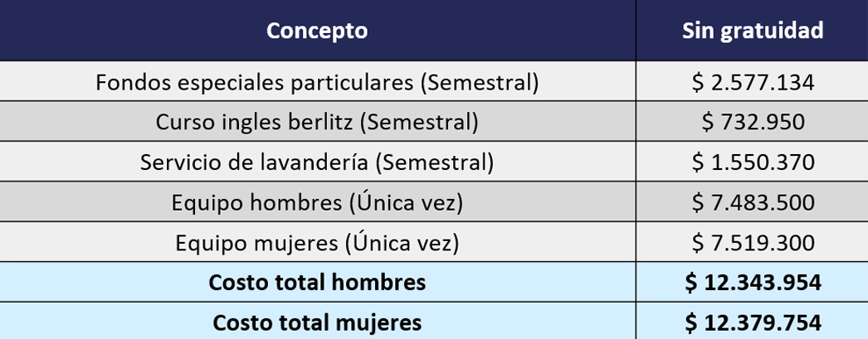Select the $ 1.550.370 amount cell
Screen dimensions: 868x339
[752, 162]
